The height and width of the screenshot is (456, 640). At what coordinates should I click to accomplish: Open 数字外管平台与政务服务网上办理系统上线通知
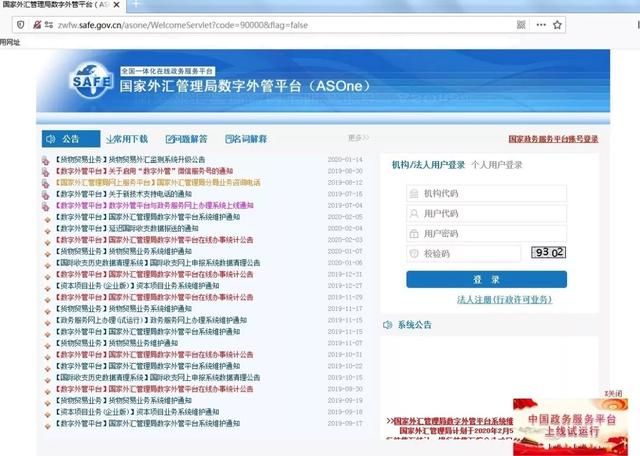(155, 205)
